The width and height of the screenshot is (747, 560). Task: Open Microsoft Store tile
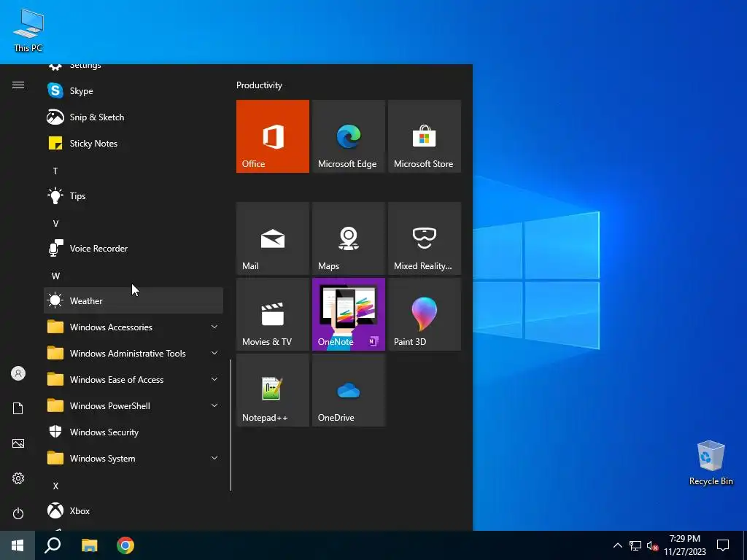(425, 136)
